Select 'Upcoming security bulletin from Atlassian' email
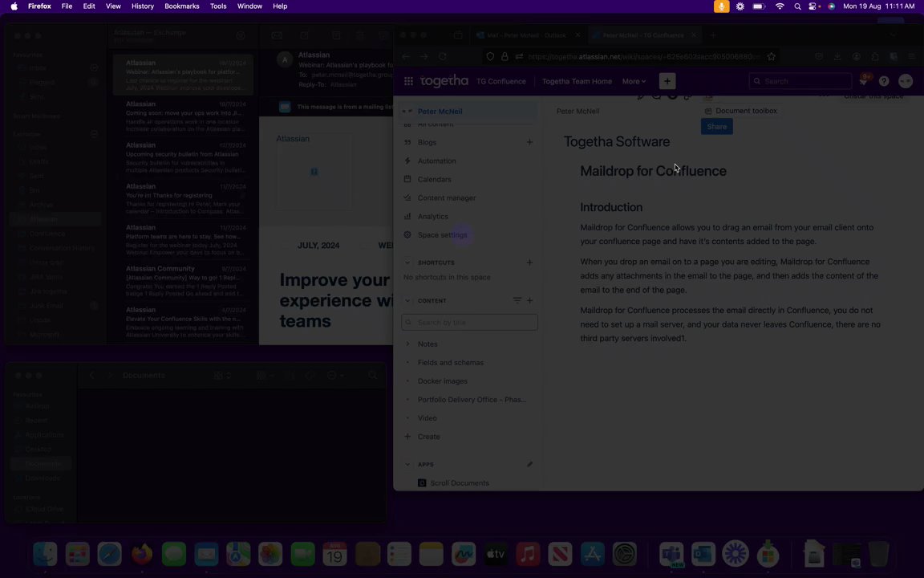Screen dimensions: 924x578 click(183, 158)
